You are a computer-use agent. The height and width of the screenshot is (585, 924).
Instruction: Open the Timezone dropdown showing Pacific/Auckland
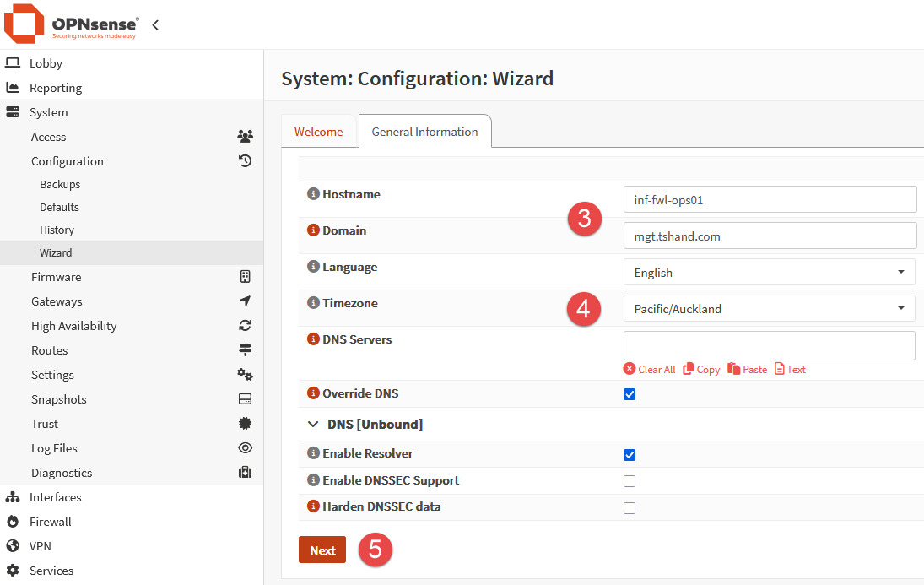[x=769, y=309]
